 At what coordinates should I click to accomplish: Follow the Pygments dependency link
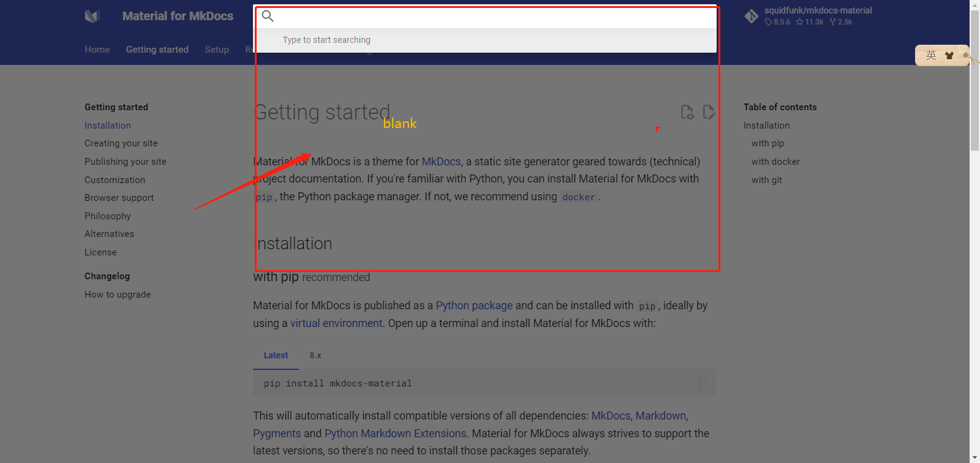pyautogui.click(x=277, y=434)
